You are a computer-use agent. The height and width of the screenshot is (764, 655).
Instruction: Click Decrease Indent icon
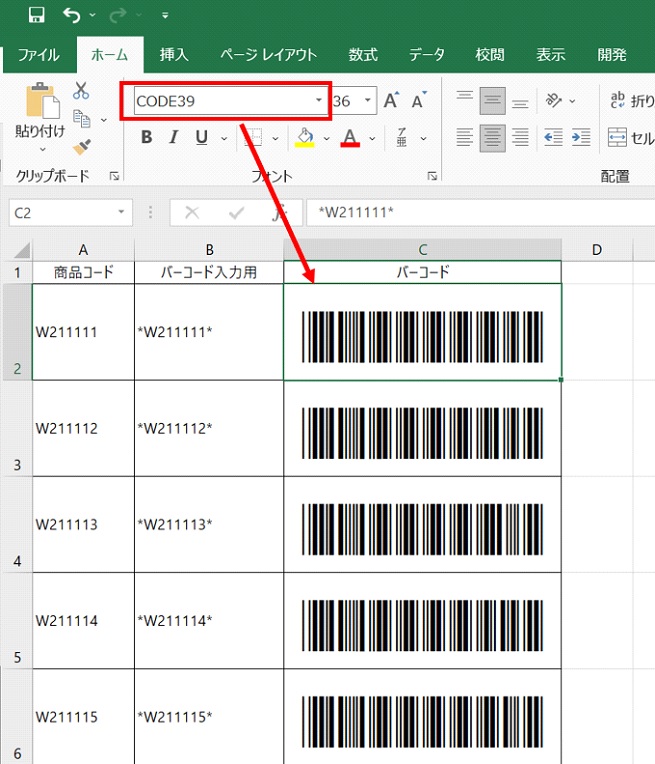(x=554, y=138)
